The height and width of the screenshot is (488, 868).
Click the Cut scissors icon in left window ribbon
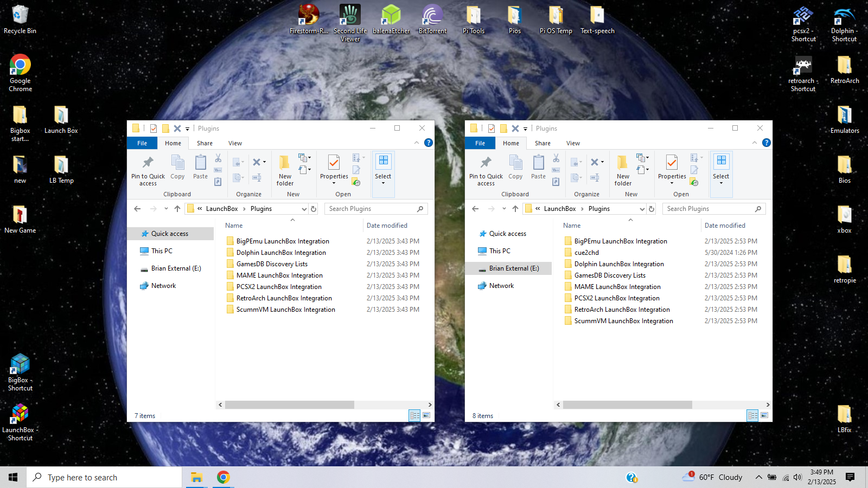tap(218, 158)
